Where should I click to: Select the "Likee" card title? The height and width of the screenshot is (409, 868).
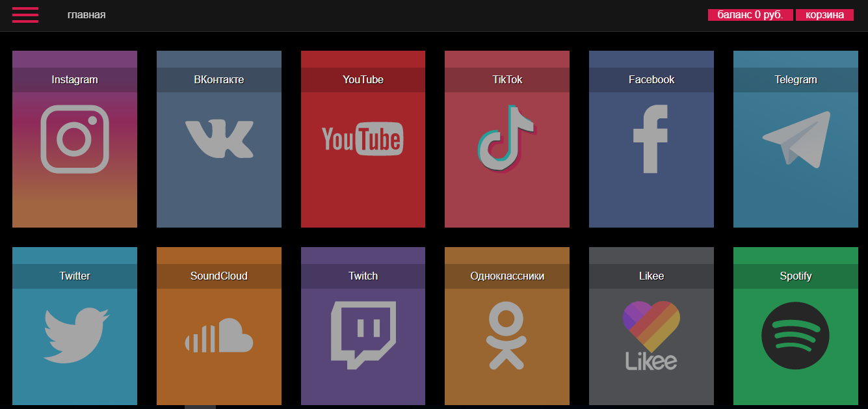point(651,276)
